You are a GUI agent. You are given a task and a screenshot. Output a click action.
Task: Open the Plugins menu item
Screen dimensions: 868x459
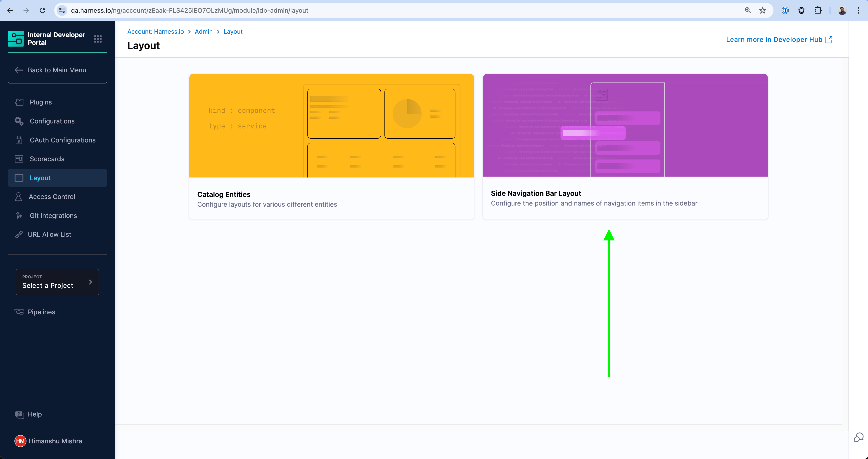[40, 102]
